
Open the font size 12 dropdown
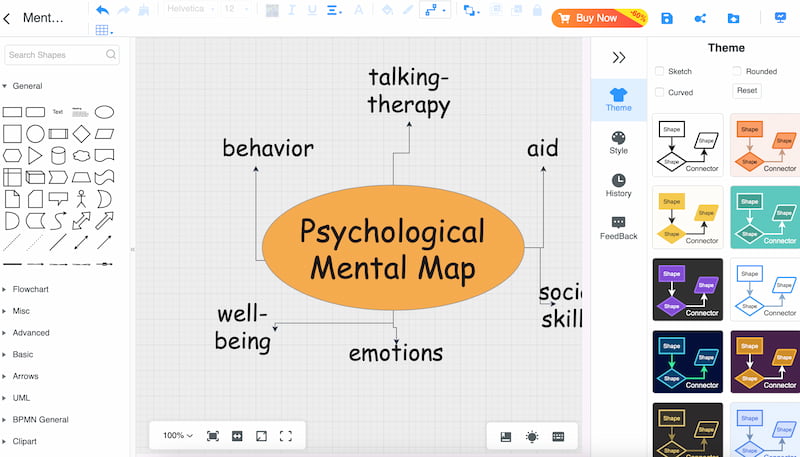236,9
